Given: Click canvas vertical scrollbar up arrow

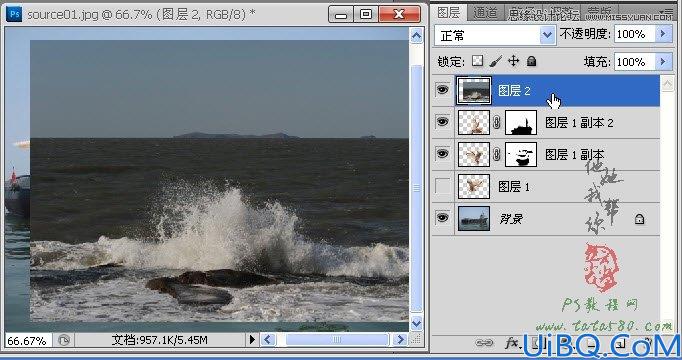Looking at the screenshot, I should [416, 36].
